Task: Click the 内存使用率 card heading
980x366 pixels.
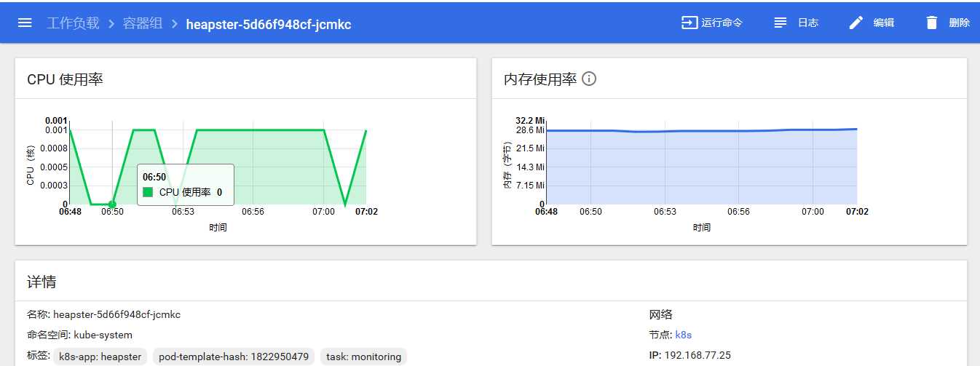Action: (x=540, y=79)
